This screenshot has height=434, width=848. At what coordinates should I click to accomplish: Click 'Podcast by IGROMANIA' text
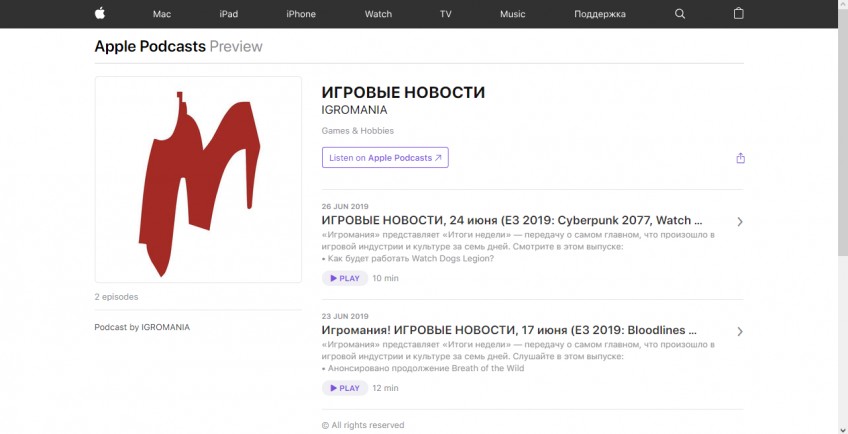[142, 327]
